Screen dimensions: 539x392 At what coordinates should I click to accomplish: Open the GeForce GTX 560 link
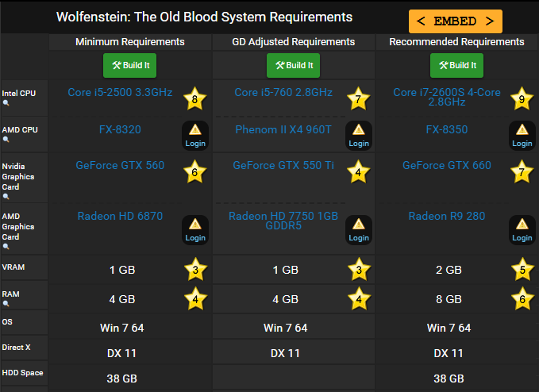tap(120, 165)
